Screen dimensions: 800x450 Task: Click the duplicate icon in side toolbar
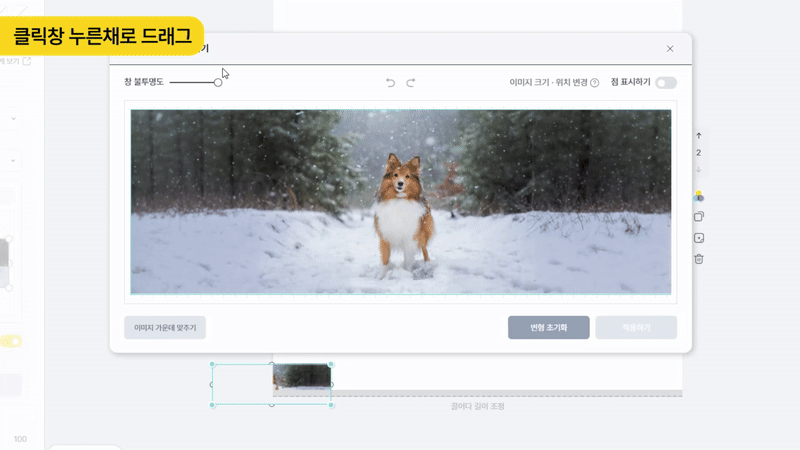coord(698,216)
